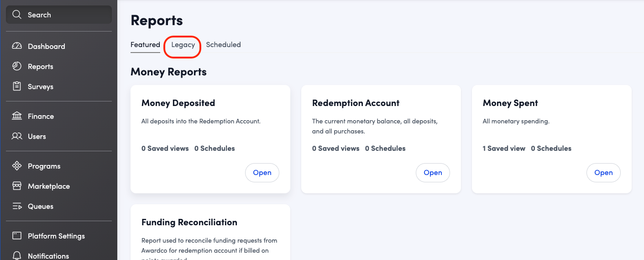This screenshot has height=260, width=644.
Task: Click the Programs diamond icon
Action: pyautogui.click(x=17, y=166)
